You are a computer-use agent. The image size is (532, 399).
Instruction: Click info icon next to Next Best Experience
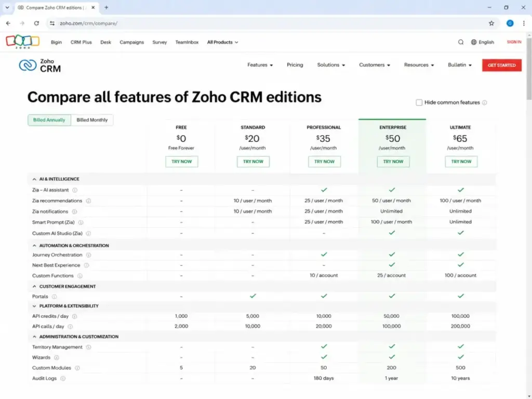[x=86, y=265]
